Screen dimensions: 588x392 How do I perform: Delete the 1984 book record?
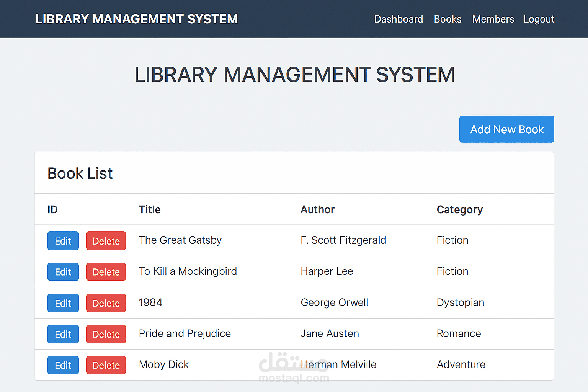click(x=106, y=303)
